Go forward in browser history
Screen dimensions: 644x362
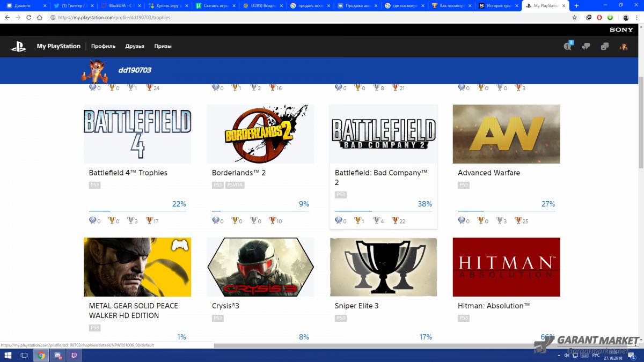[x=18, y=17]
